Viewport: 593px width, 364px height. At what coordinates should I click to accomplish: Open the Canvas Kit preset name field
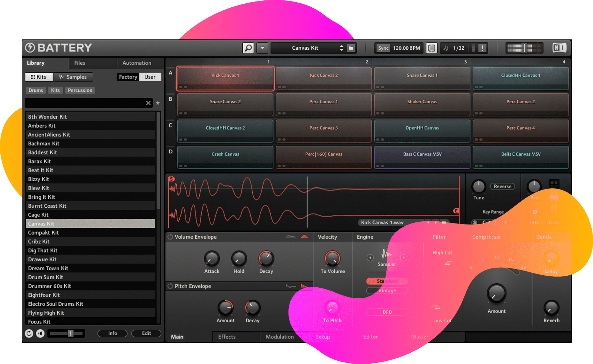305,48
